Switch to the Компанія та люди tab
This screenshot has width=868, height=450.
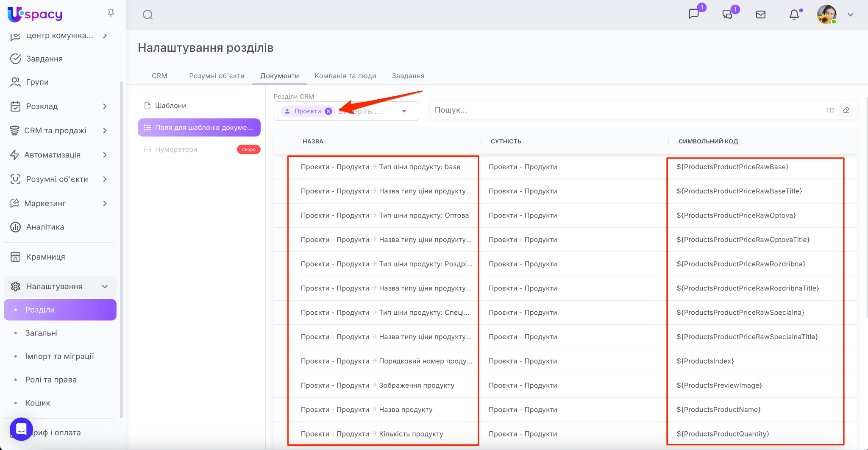tap(345, 75)
